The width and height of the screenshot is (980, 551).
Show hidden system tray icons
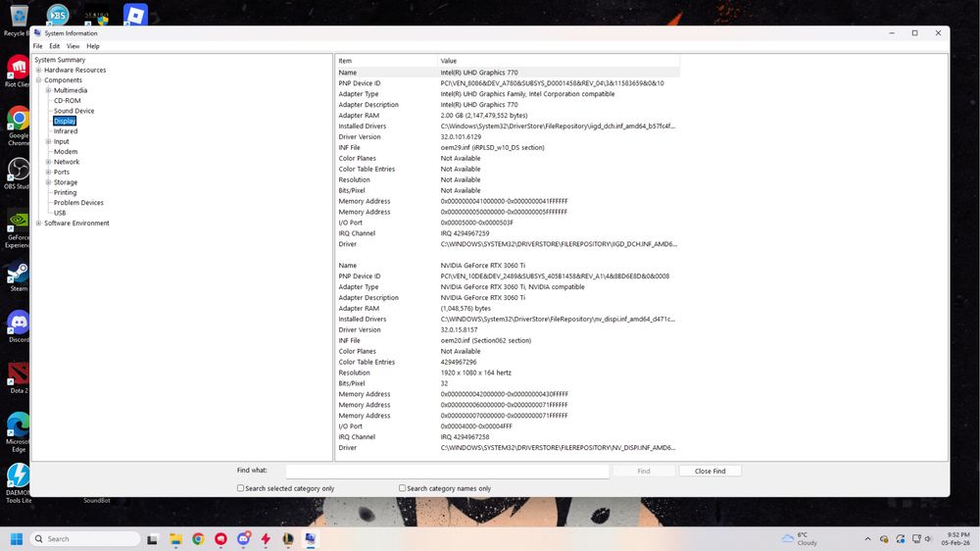coord(867,539)
